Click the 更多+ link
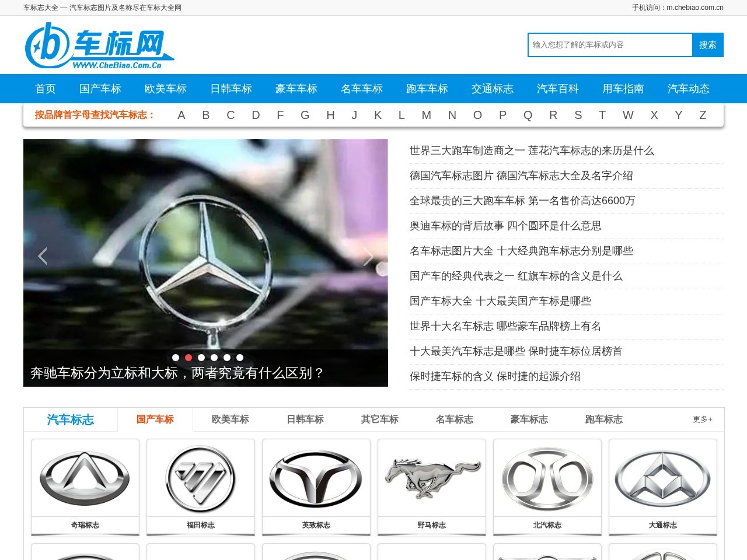The image size is (747, 560). 703,419
